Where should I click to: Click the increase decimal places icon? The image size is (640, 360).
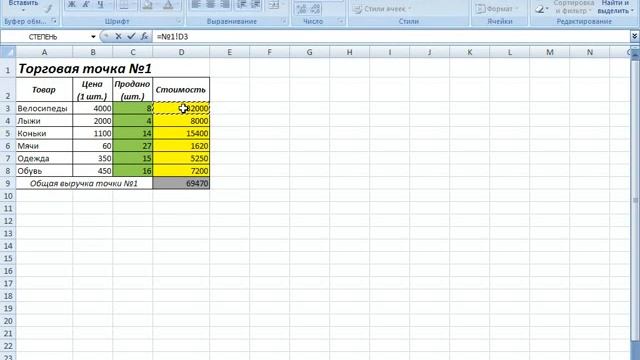click(301, 9)
